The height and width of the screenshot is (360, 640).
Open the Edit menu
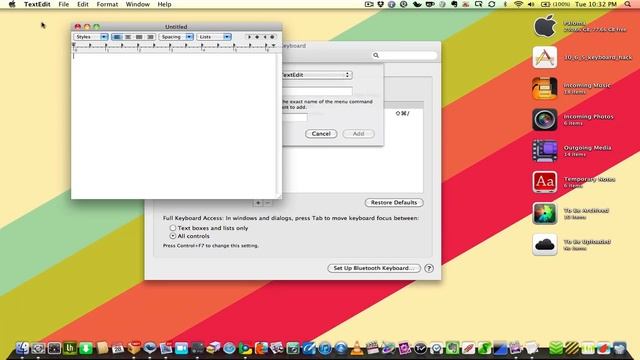pos(83,4)
